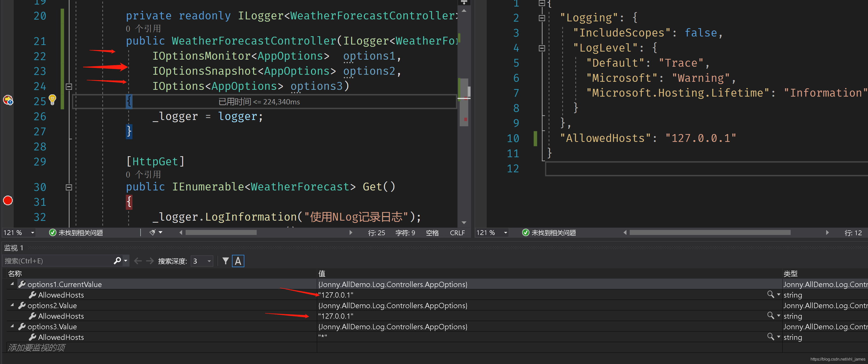Toggle the A button in the Watch toolbar
Screen dimensions: 868x364
[x=238, y=261]
